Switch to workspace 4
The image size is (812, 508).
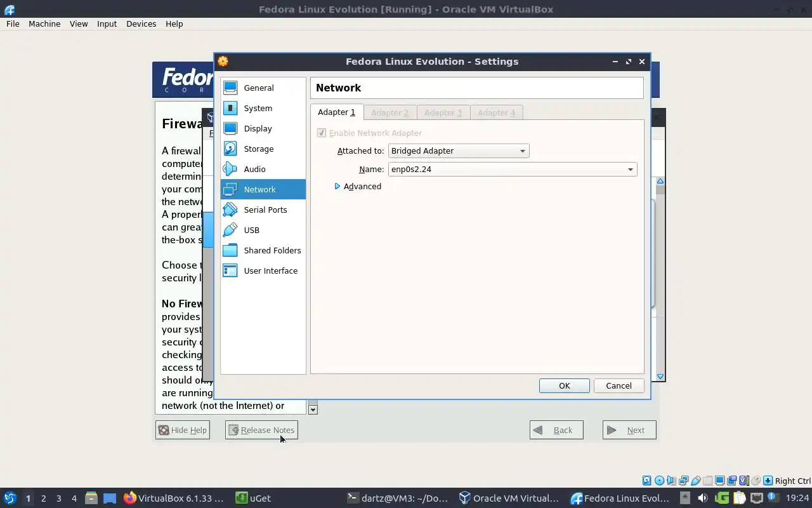pyautogui.click(x=74, y=498)
